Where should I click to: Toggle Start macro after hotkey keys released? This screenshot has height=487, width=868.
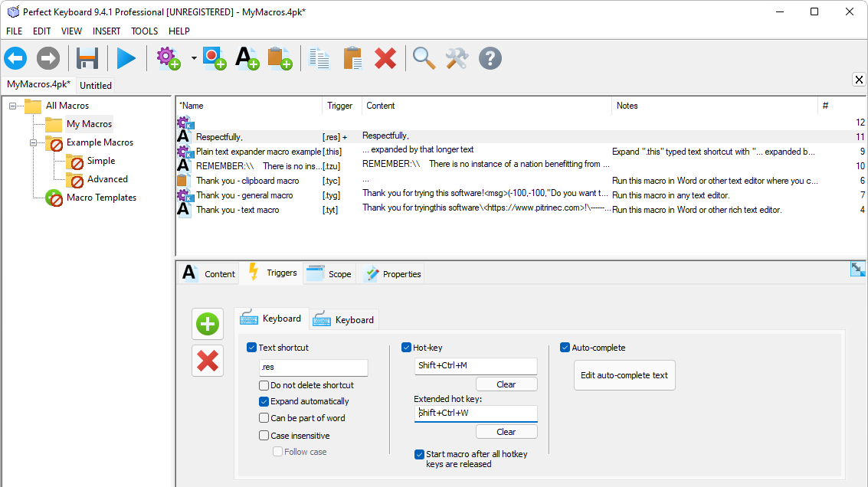(420, 454)
